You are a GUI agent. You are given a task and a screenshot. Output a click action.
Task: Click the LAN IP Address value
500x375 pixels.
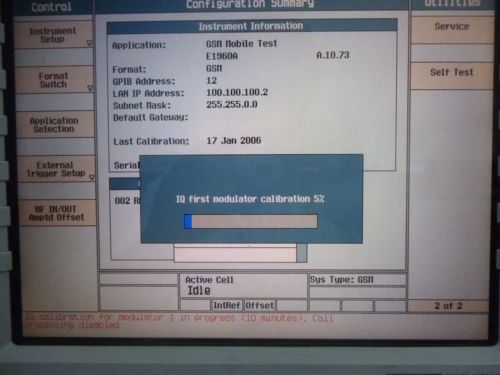tap(237, 92)
